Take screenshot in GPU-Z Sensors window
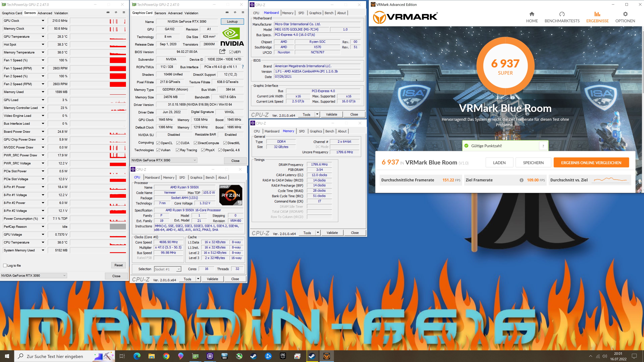The image size is (644, 362). click(108, 12)
